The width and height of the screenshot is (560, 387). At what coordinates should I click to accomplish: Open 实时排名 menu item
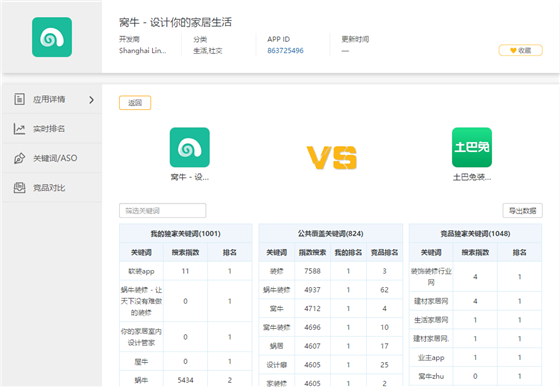(52, 129)
